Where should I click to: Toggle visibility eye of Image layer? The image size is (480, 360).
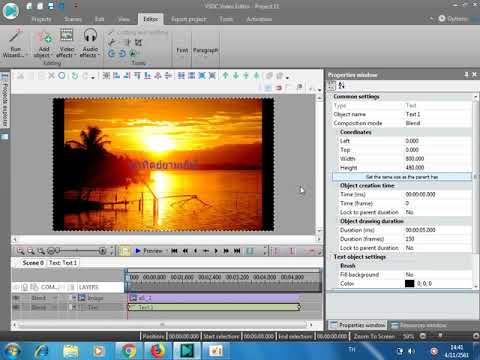tap(16, 298)
